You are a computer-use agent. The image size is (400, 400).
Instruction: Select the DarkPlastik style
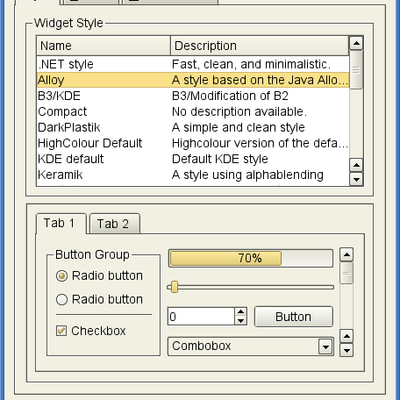click(193, 127)
